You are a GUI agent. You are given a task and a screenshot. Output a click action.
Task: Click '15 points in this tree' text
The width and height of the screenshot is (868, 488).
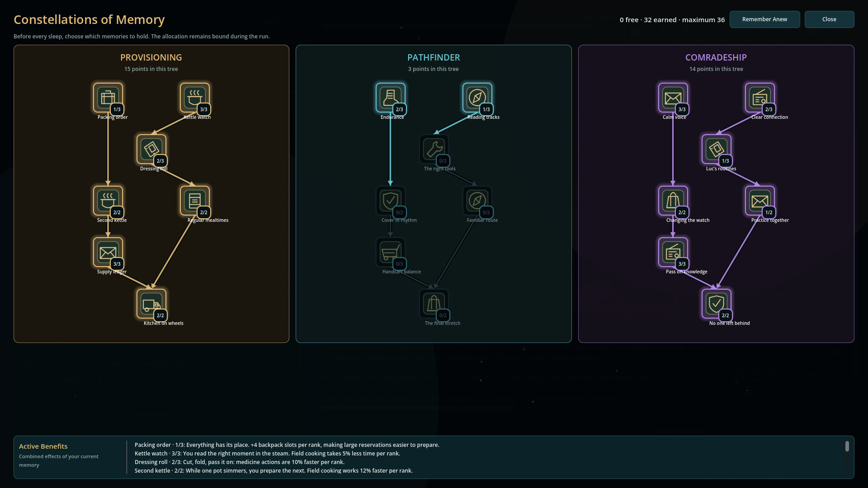[151, 69]
